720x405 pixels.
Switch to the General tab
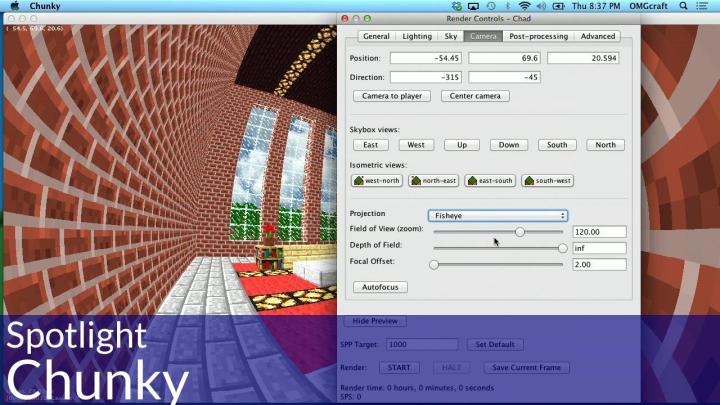376,36
